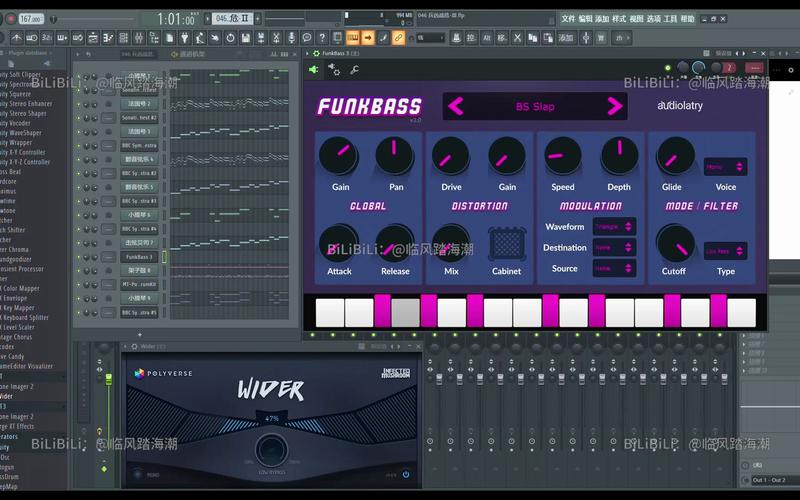Toggle the Wider bypass power button
800x500 pixels.
[406, 474]
